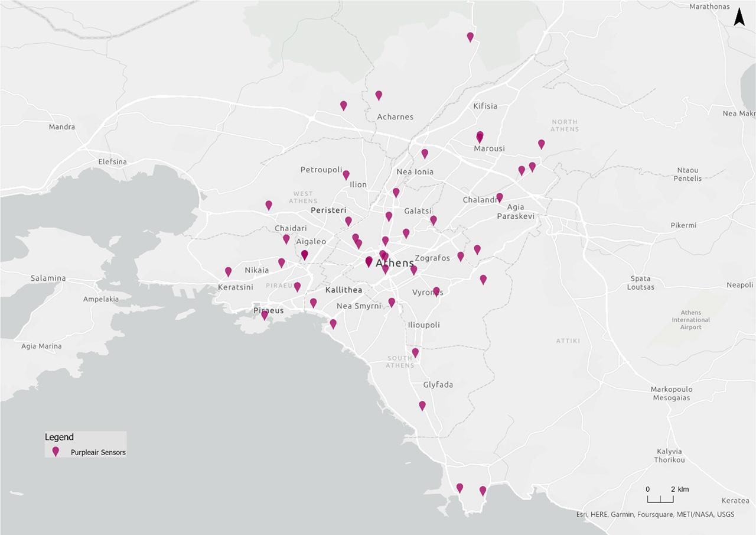
Task: Select the sensor marker below Glyfada label
Action: (422, 406)
